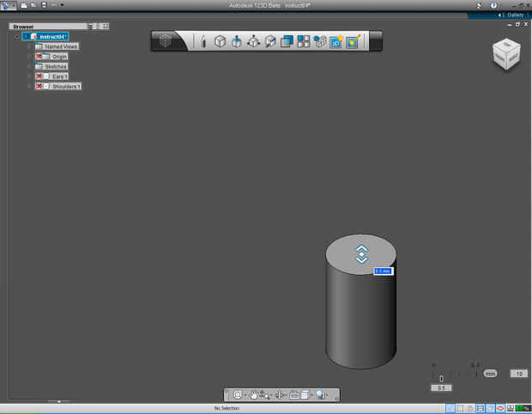Toggle visibility of Origin folder
Viewport: 532px width, 414px height.
[39, 57]
